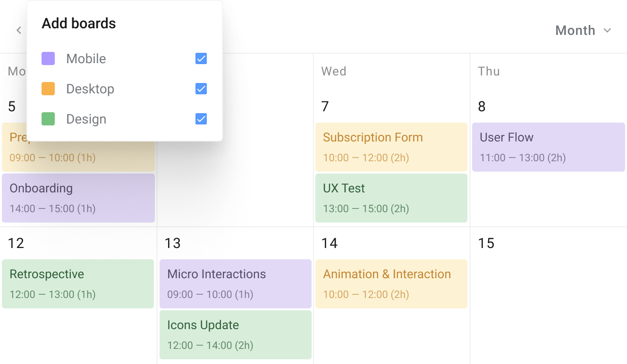Click the purple Mobile color swatch

(x=48, y=58)
